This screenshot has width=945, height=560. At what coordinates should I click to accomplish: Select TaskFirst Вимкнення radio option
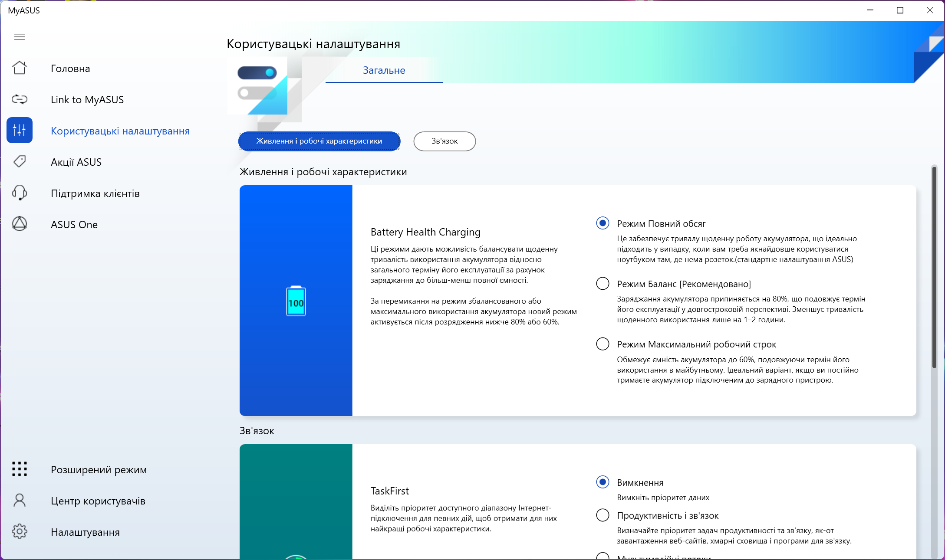pyautogui.click(x=603, y=482)
